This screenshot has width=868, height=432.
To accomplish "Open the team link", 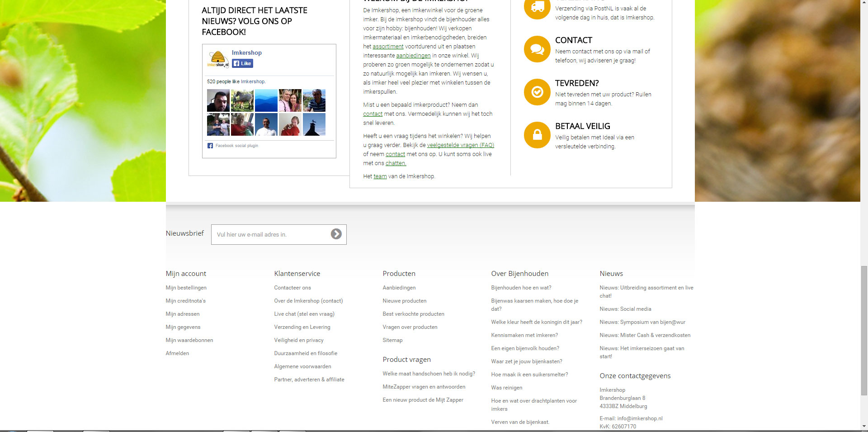I will pyautogui.click(x=380, y=176).
